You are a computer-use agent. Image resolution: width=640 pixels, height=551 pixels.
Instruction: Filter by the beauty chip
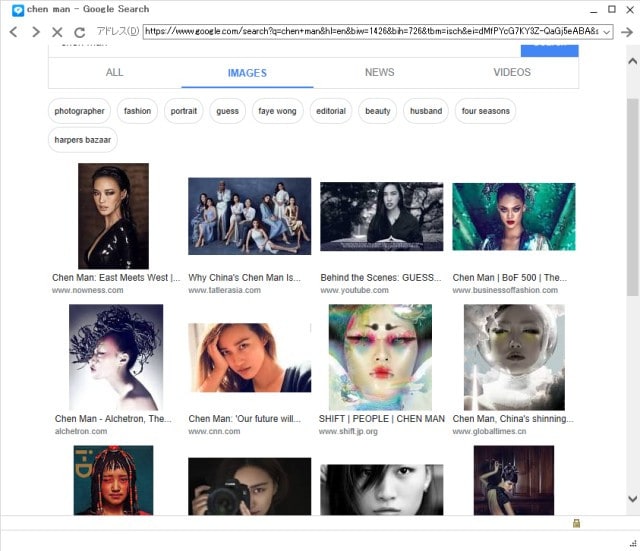(x=378, y=111)
